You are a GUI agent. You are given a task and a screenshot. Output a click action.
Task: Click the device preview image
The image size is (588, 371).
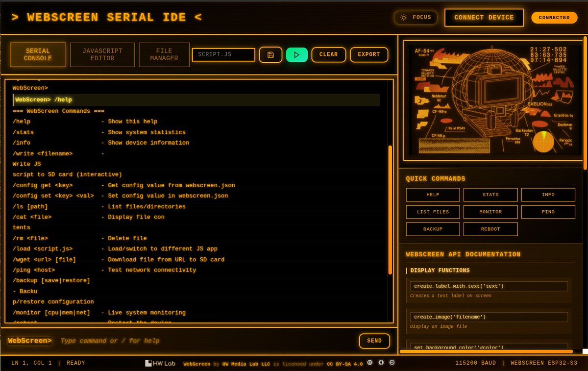(494, 100)
